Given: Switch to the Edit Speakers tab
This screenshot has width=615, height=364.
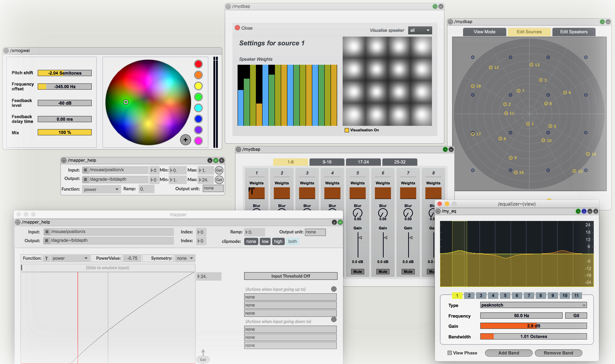Looking at the screenshot, I should [x=573, y=32].
